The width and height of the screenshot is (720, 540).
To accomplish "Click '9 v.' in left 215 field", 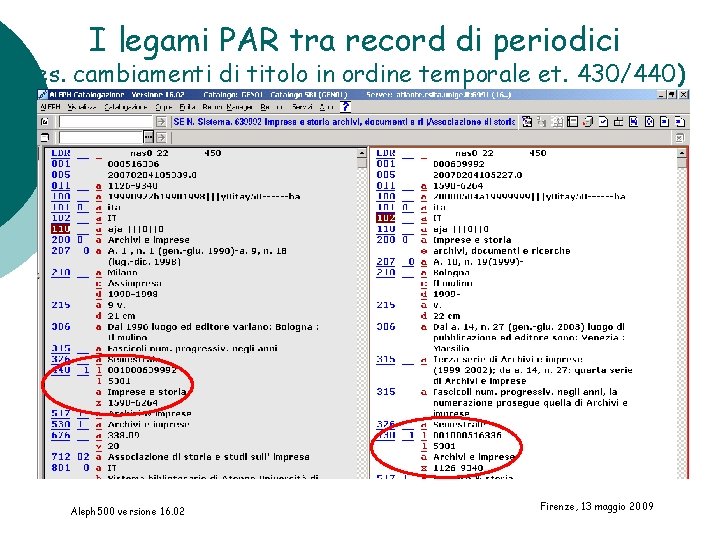I will pyautogui.click(x=116, y=305).
